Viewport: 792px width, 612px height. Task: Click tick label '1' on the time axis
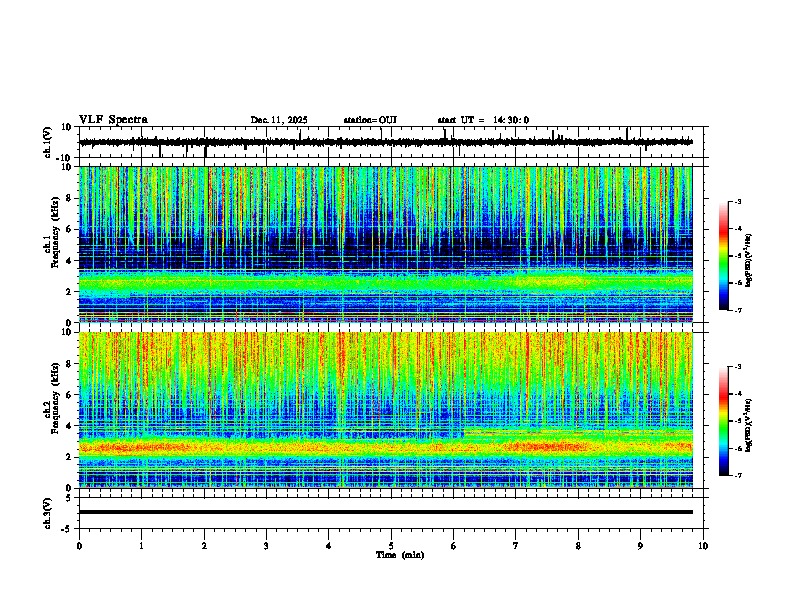[x=141, y=546]
